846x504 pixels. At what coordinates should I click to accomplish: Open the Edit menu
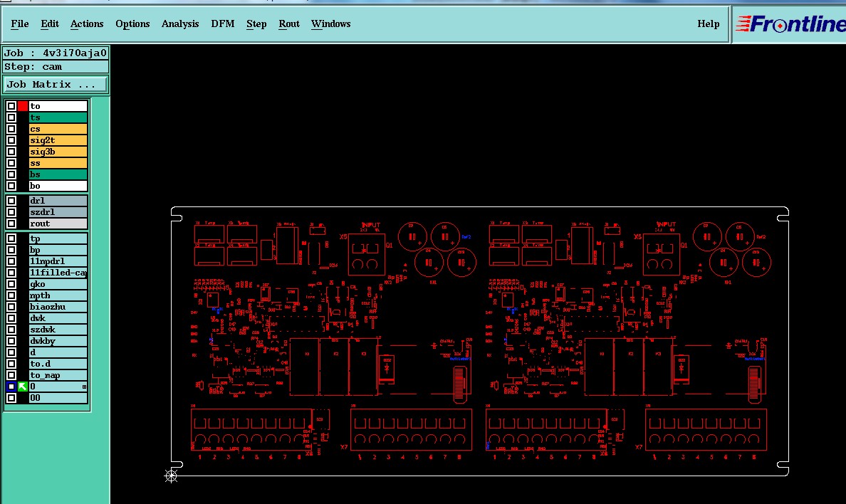pyautogui.click(x=50, y=23)
